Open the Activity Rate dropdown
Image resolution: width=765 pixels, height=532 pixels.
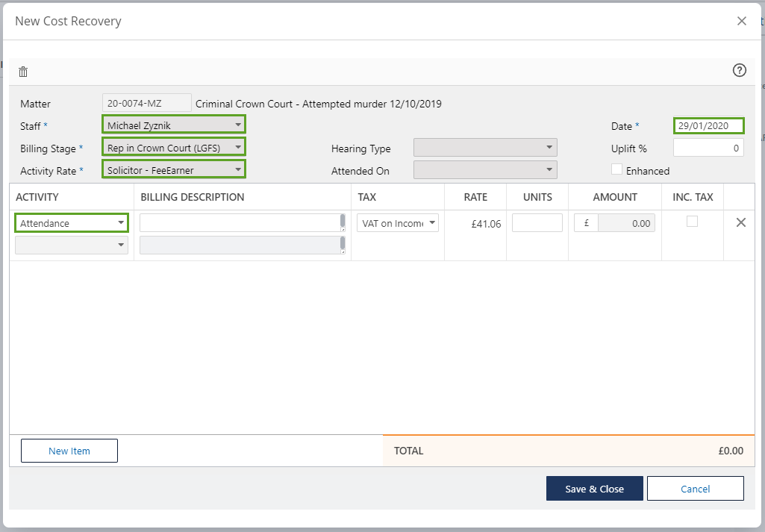tap(173, 170)
